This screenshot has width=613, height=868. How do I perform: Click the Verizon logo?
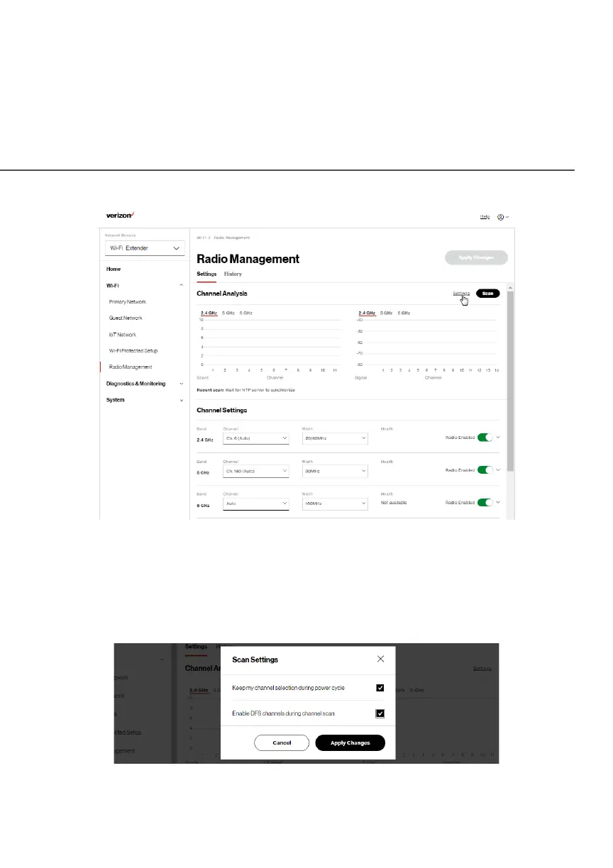pyautogui.click(x=121, y=215)
